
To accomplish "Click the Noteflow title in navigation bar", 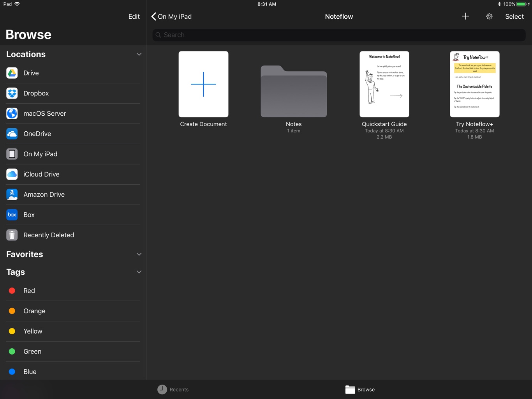I will [339, 16].
